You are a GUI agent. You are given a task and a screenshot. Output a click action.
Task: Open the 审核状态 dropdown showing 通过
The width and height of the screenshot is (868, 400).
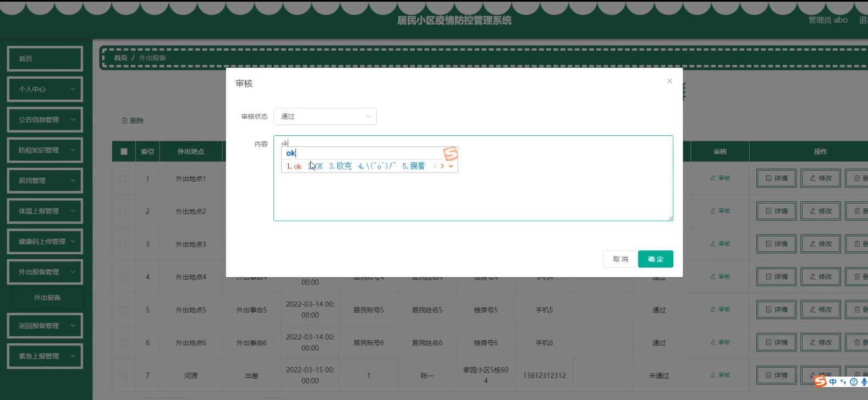[325, 116]
